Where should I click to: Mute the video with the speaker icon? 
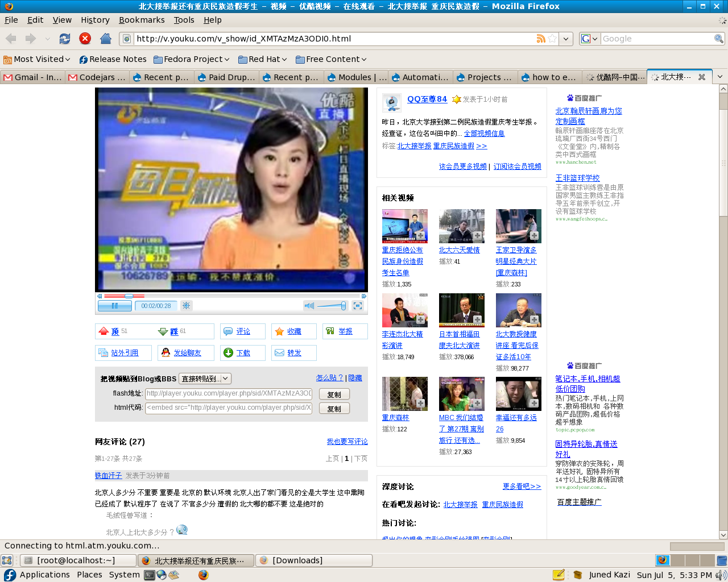point(309,306)
